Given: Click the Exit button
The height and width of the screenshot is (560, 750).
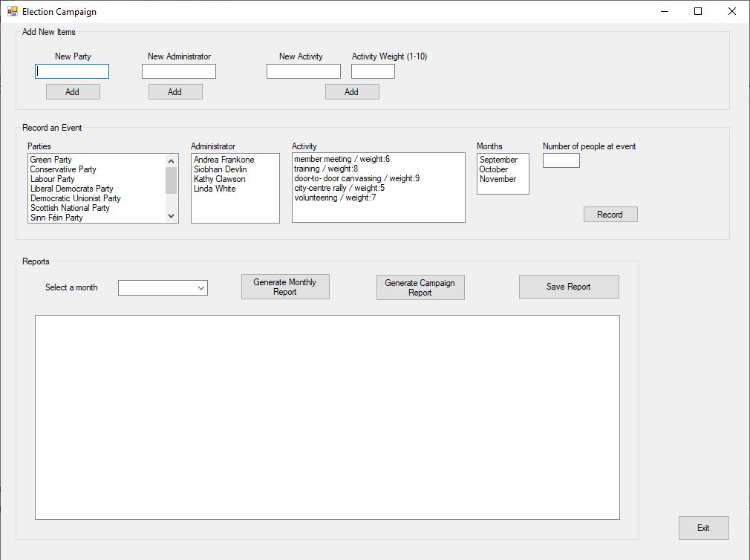Looking at the screenshot, I should [703, 528].
